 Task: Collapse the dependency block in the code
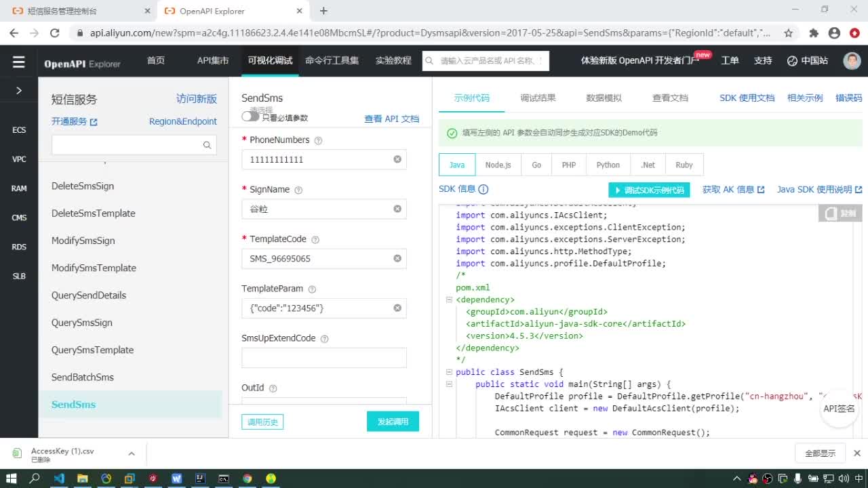449,300
